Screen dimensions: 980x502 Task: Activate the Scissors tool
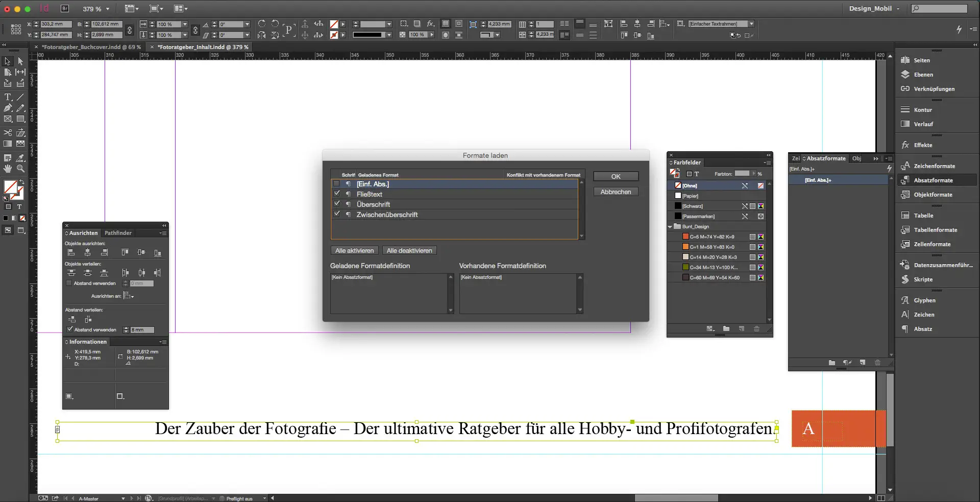[x=8, y=132]
